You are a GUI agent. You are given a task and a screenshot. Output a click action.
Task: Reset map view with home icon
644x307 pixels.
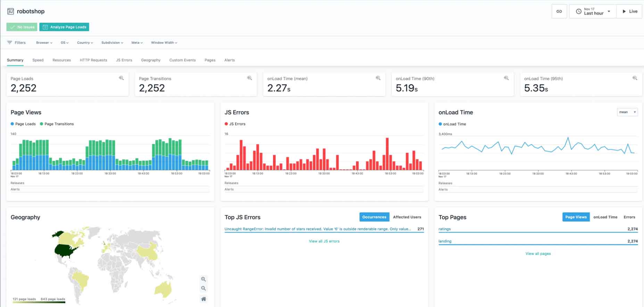tap(204, 299)
